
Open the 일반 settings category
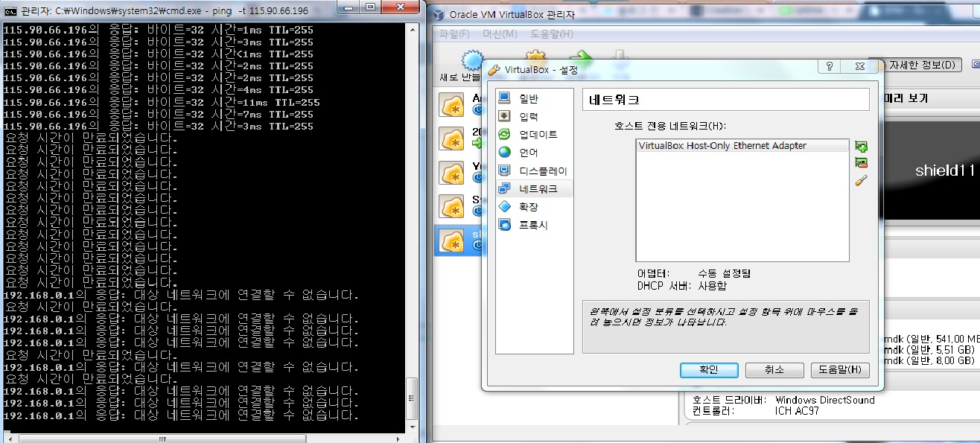pyautogui.click(x=535, y=98)
